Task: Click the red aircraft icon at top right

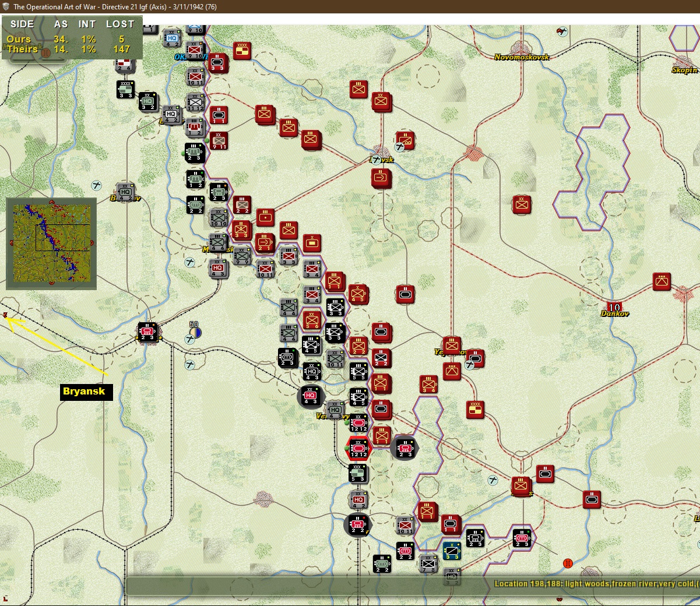Action: [x=562, y=31]
